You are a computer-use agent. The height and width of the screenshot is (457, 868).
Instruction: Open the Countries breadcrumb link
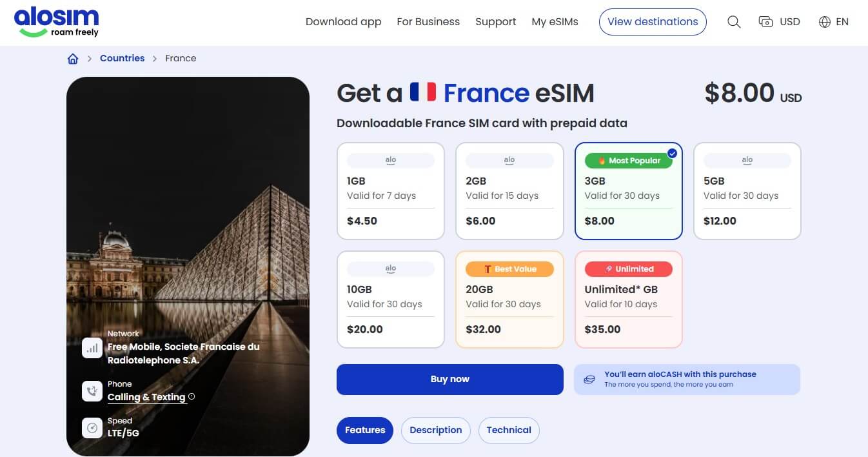[x=122, y=58]
